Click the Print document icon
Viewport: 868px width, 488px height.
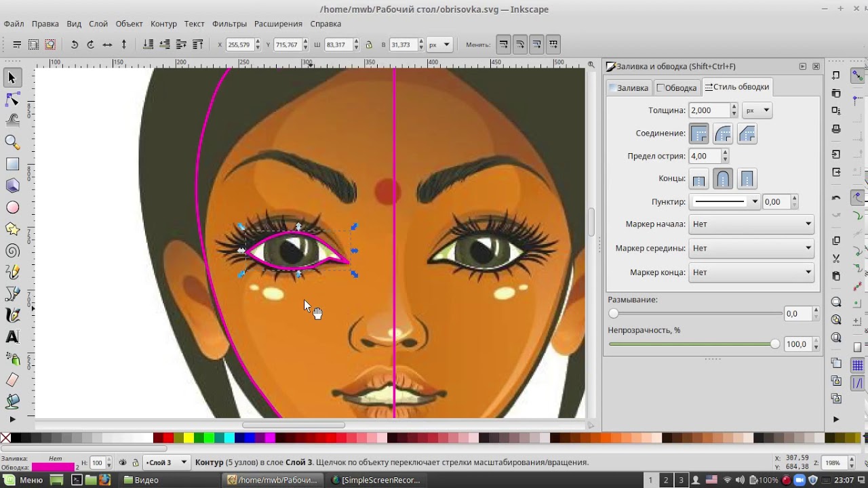(836, 129)
